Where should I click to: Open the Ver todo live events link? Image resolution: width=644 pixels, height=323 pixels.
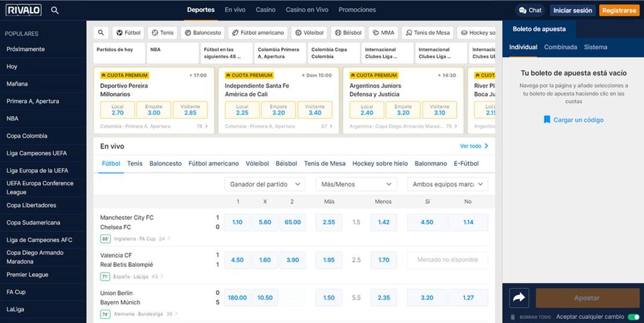[x=474, y=146]
